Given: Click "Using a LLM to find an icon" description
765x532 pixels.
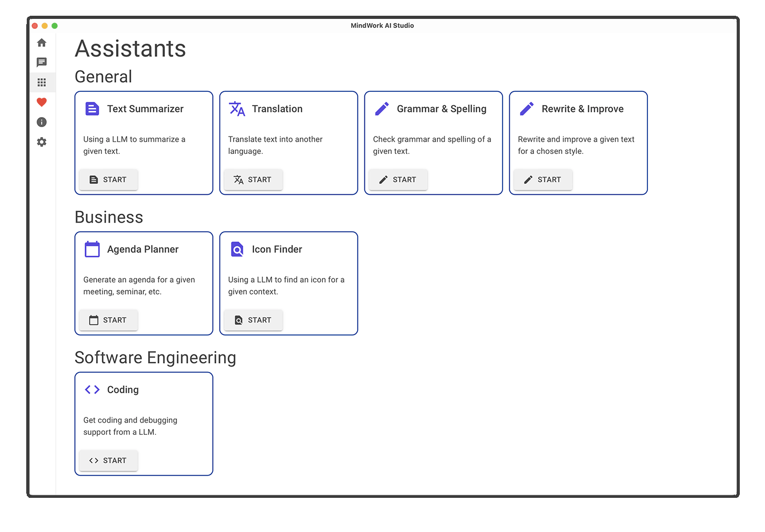Looking at the screenshot, I should (286, 286).
